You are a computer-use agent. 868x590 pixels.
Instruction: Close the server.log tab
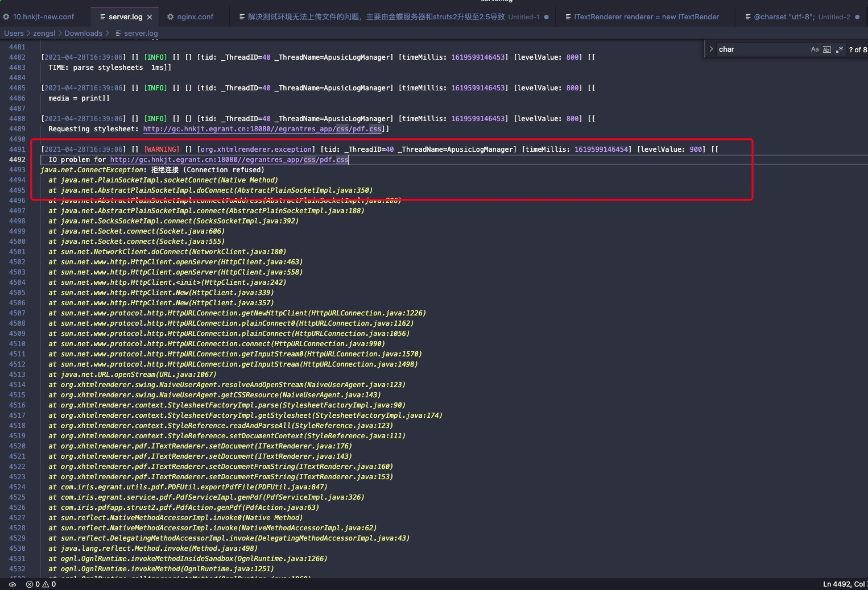(150, 17)
